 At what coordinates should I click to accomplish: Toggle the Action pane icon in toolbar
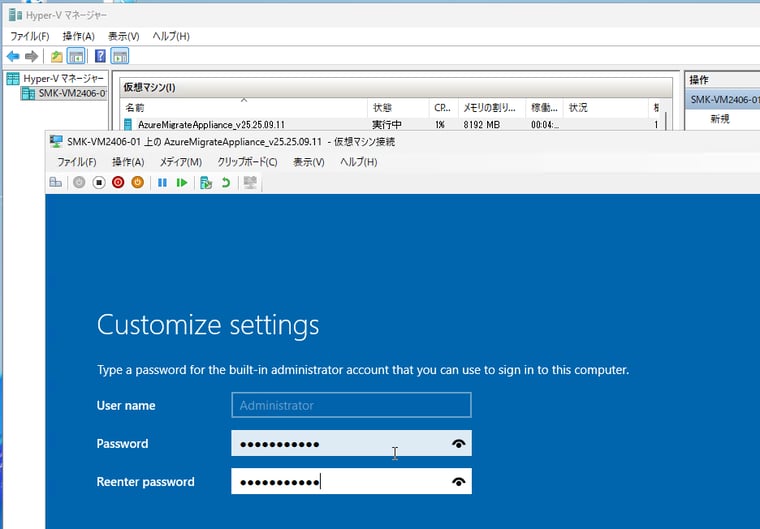click(120, 56)
